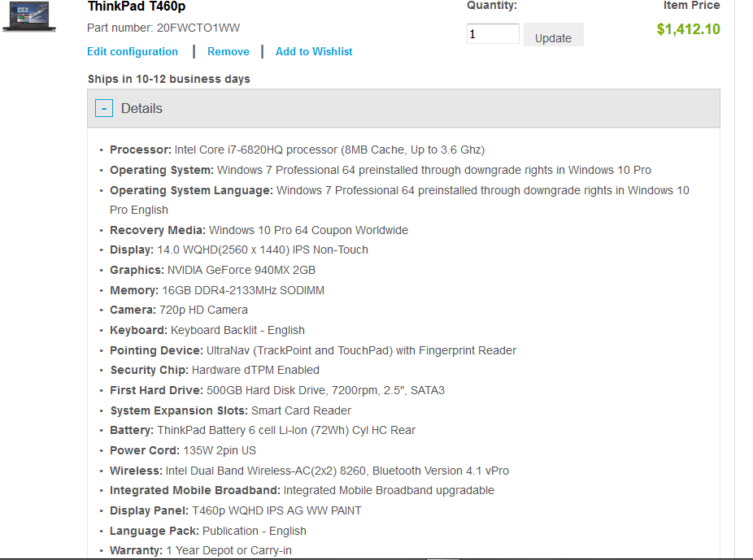Screen dimensions: 753x560
Task: Select the item price $1,412.10
Action: [688, 29]
